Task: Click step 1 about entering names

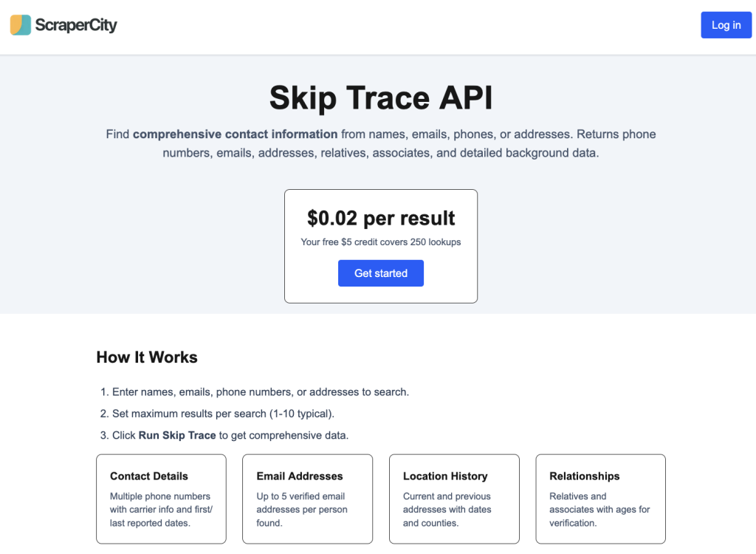Action: [x=260, y=392]
